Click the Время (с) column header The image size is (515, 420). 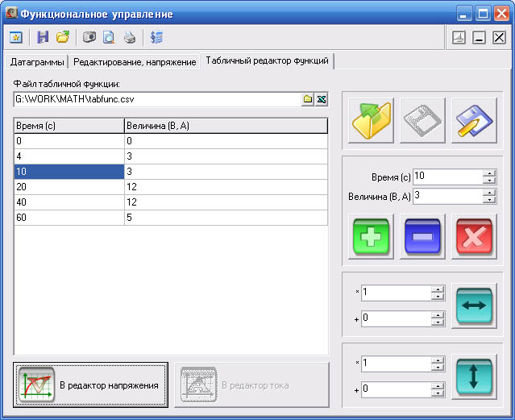[69, 125]
